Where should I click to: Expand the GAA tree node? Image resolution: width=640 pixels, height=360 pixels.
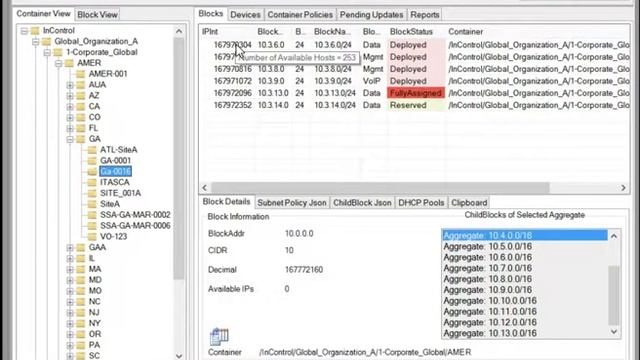(70, 248)
